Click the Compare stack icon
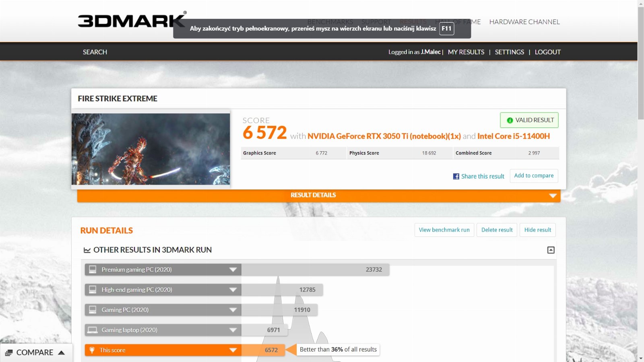Viewport: 644px width, 362px height. pyautogui.click(x=9, y=353)
